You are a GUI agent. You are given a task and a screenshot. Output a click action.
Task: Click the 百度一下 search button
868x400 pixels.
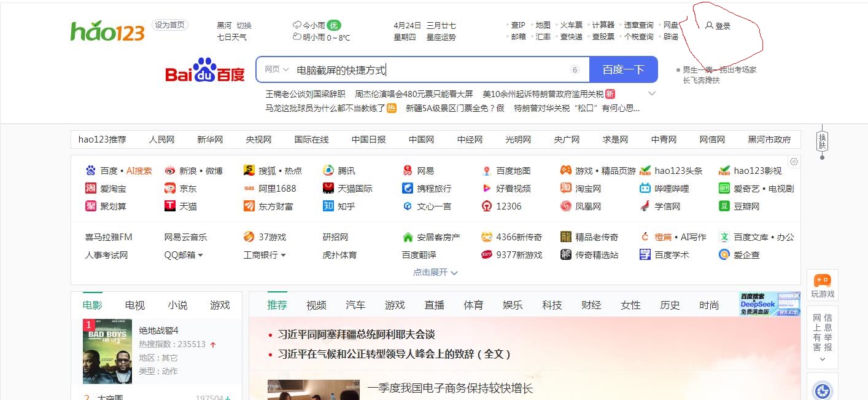click(x=623, y=69)
